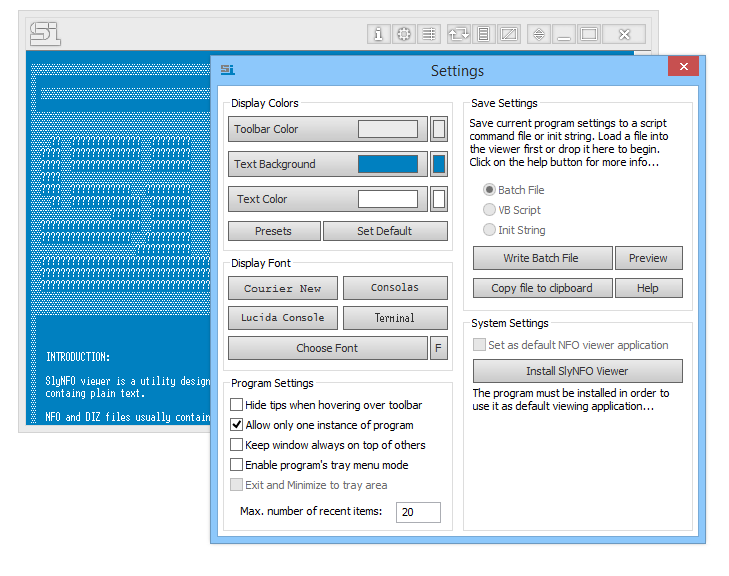
Task: Click the Text Color button
Action: click(328, 199)
